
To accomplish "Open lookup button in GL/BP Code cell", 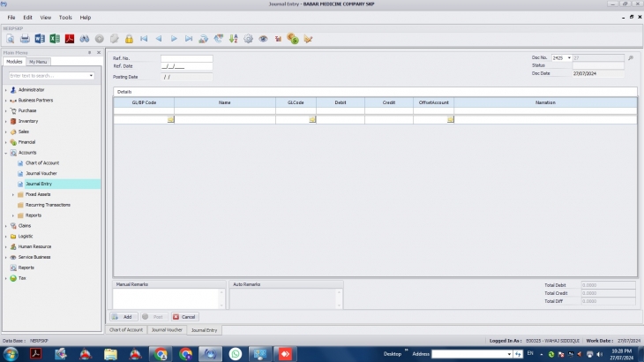I will tap(170, 119).
